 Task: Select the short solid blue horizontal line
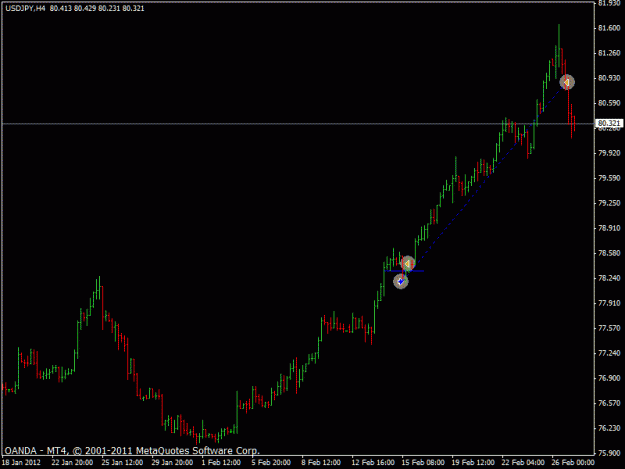(x=404, y=271)
